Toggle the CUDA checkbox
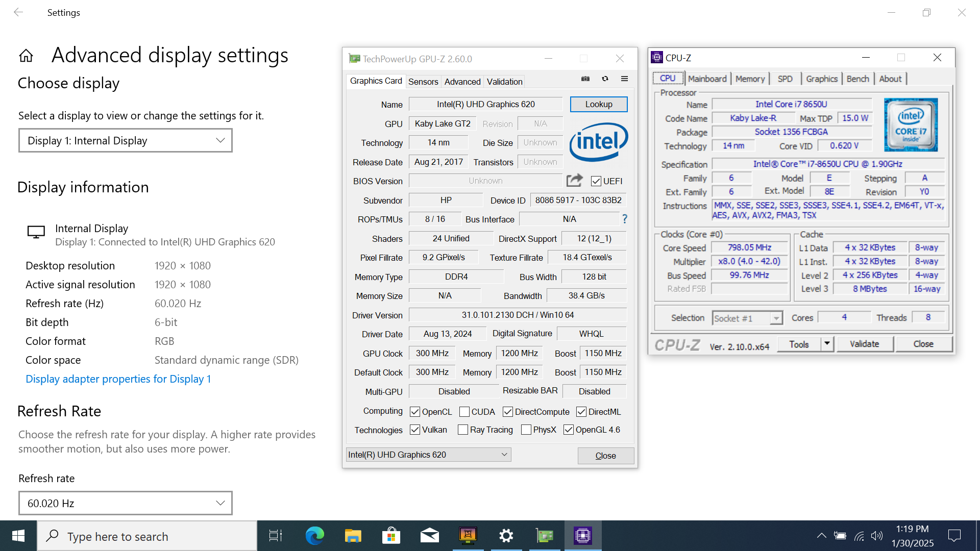Screen dimensions: 980x551 tap(464, 412)
